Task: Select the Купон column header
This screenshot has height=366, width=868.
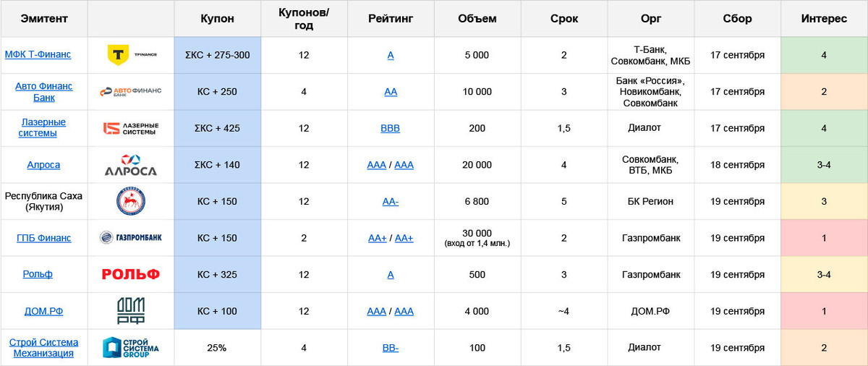Action: (x=217, y=19)
